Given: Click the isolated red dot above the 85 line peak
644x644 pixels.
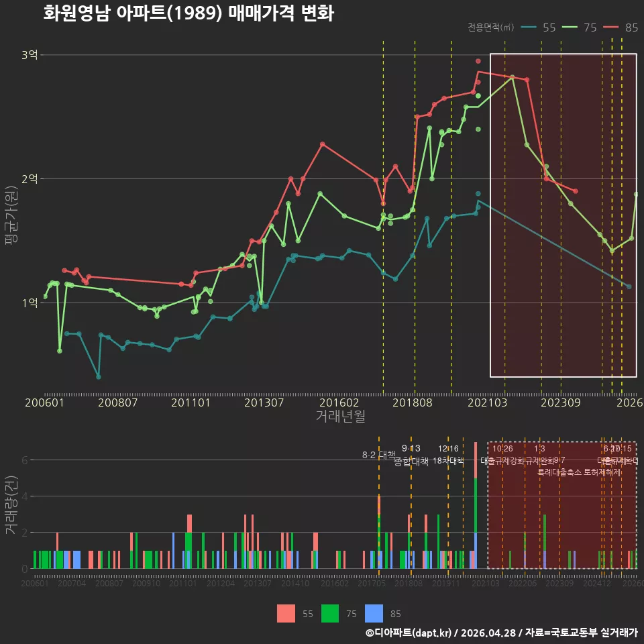Looking at the screenshot, I should [478, 61].
